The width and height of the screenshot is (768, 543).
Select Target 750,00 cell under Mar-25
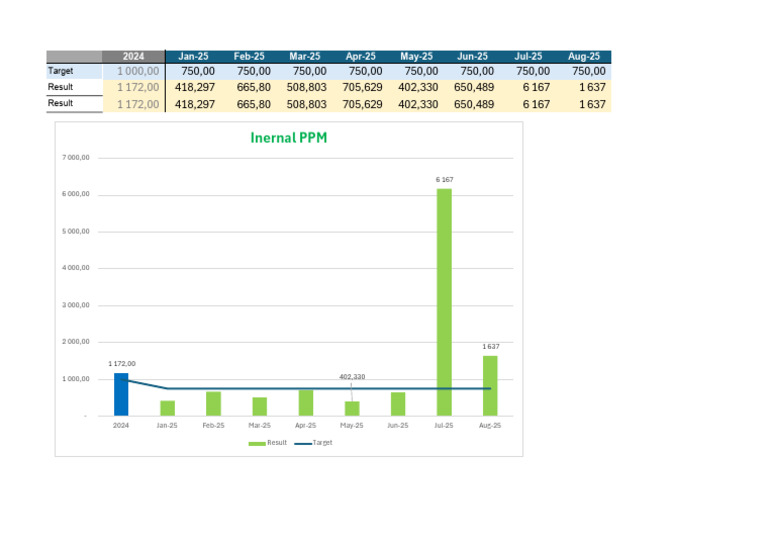click(x=305, y=71)
